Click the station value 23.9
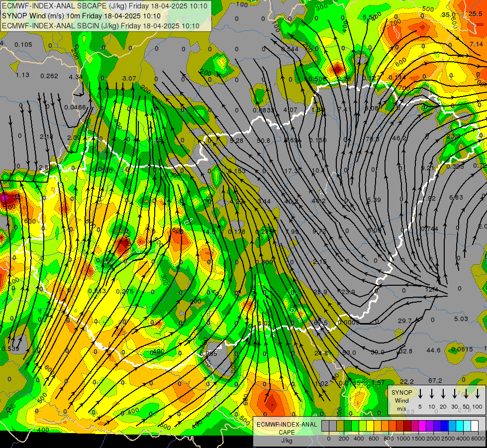The image size is (487, 448). pos(348,292)
